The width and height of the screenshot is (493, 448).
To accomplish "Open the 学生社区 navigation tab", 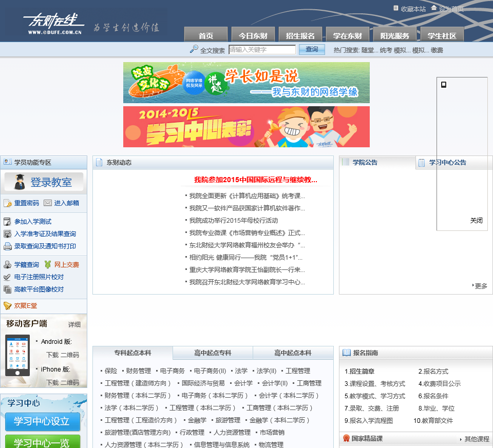I will [442, 34].
